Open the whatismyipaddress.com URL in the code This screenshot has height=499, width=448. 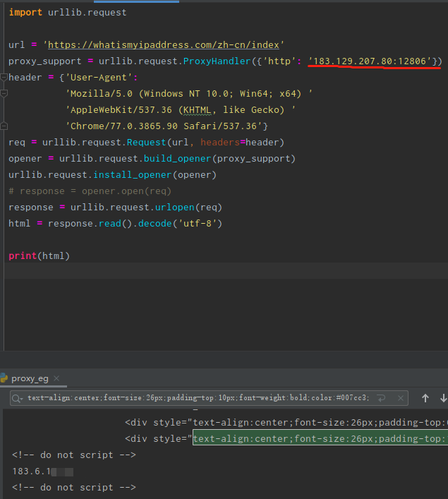click(x=166, y=45)
